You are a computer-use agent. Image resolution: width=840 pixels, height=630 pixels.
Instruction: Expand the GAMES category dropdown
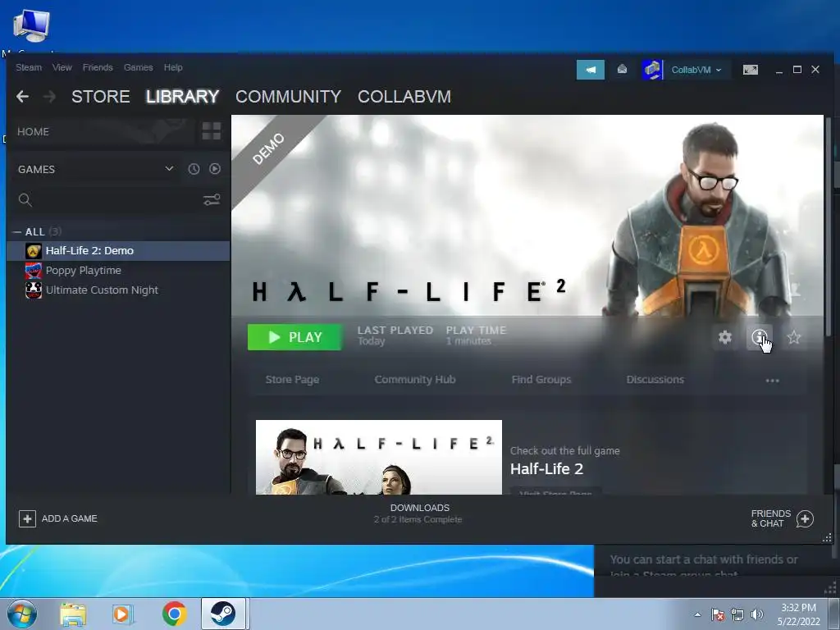[x=169, y=169]
